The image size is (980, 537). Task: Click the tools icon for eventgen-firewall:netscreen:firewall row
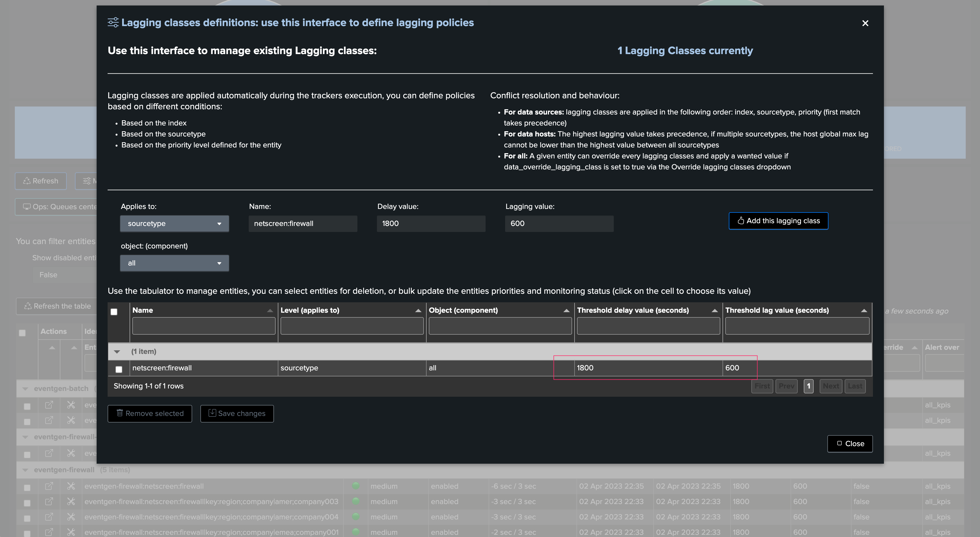(71, 486)
